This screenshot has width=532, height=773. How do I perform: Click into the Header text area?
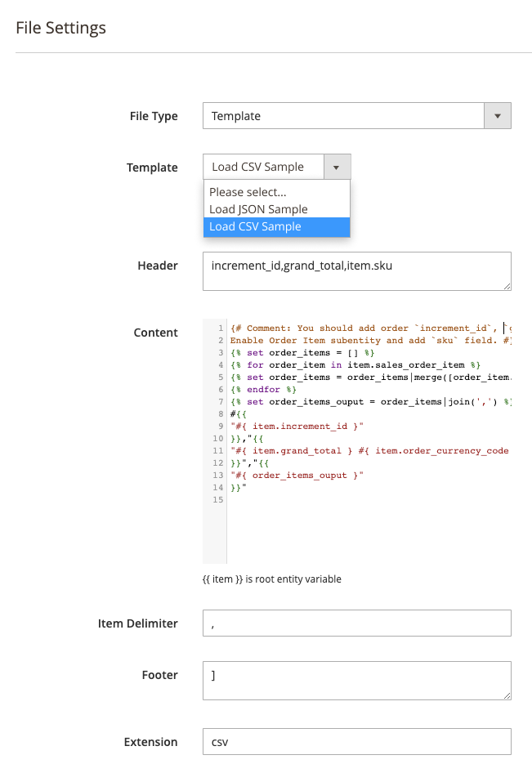pyautogui.click(x=356, y=270)
